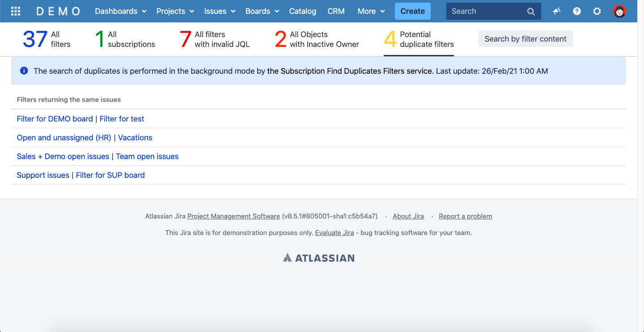Viewport: 644px width, 332px height.
Task: Expand the More menu
Action: coord(371,11)
